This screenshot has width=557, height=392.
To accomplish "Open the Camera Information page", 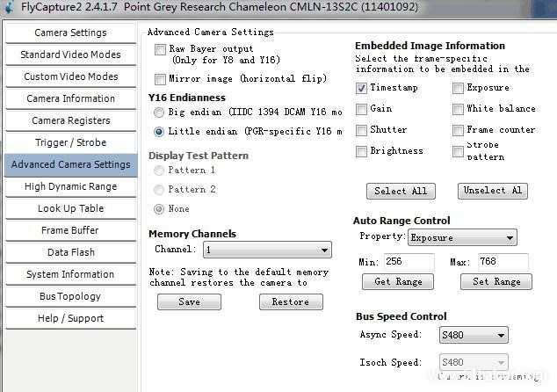I will tap(70, 98).
